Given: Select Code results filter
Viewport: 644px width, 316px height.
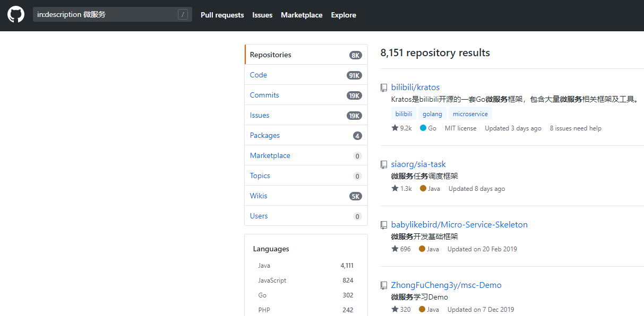Looking at the screenshot, I should click(x=306, y=75).
